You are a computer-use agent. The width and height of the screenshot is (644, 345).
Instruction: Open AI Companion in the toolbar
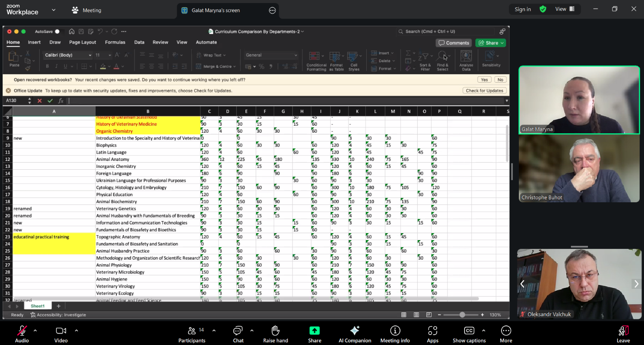click(355, 331)
